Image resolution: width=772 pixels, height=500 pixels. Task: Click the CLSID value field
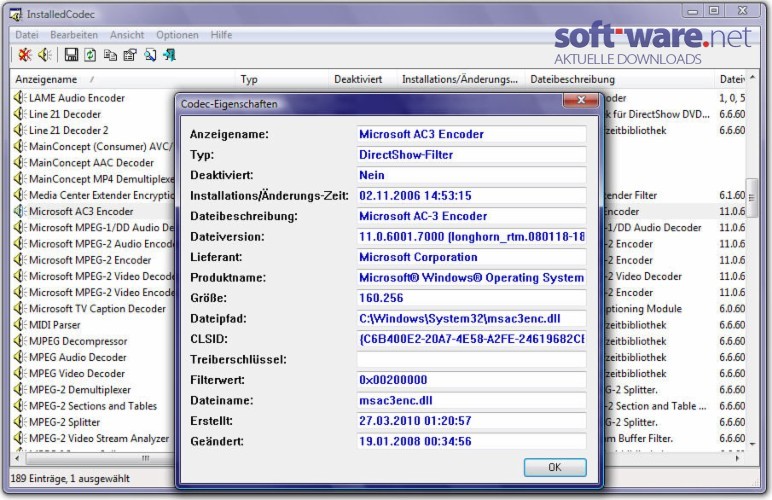(x=471, y=339)
